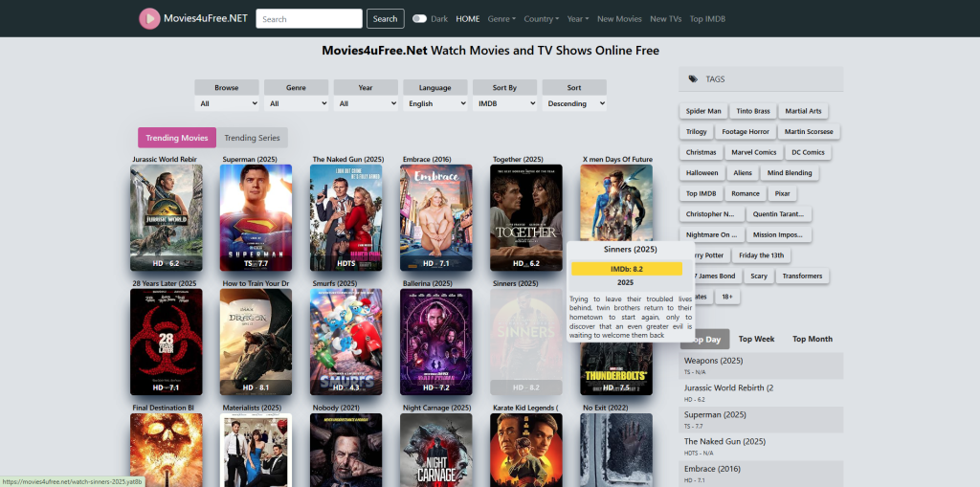Click the Tinto Brass tag
The height and width of the screenshot is (487, 980).
click(753, 111)
